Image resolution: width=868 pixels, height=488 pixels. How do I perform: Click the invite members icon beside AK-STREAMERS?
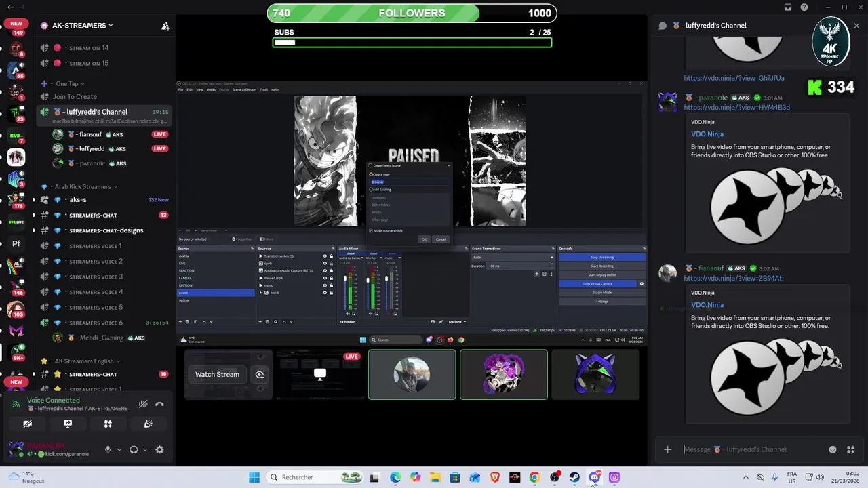(165, 26)
